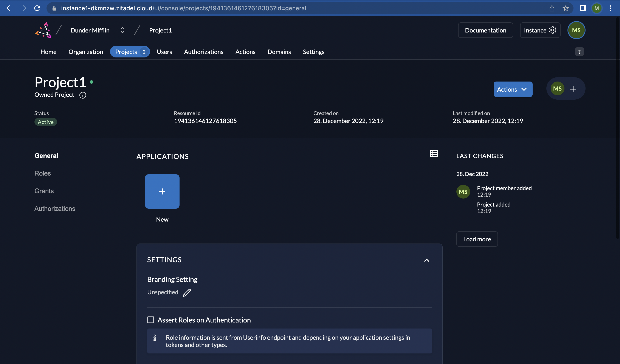The width and height of the screenshot is (620, 364).
Task: Add a new application tile
Action: 162,191
